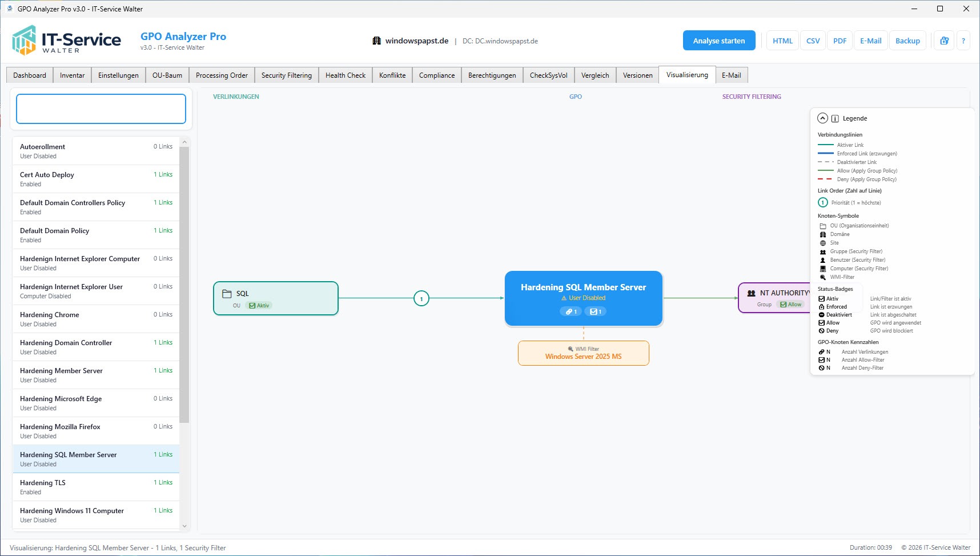Click the SQL OU folder icon
Screen dimensions: 980x556
[227, 294]
